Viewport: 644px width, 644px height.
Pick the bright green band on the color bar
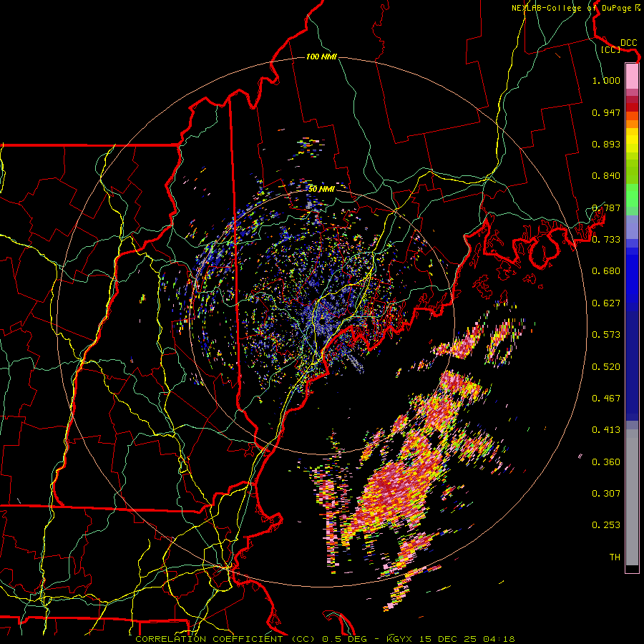pyautogui.click(x=632, y=195)
